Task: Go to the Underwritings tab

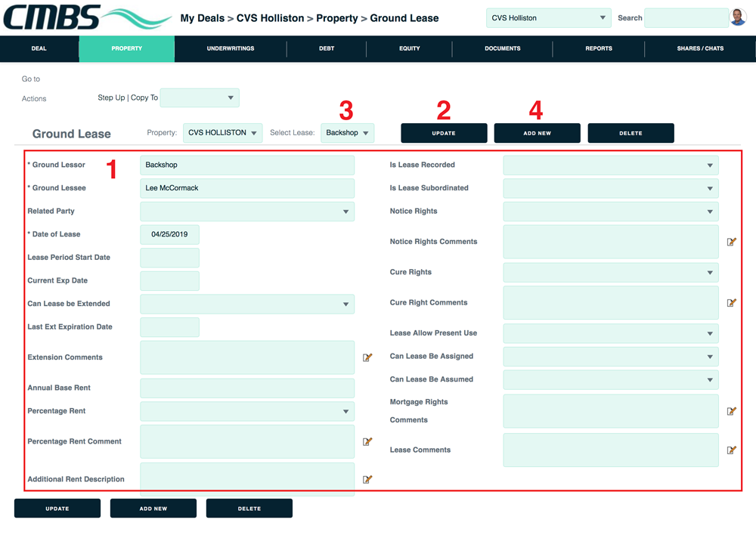Action: tap(231, 48)
